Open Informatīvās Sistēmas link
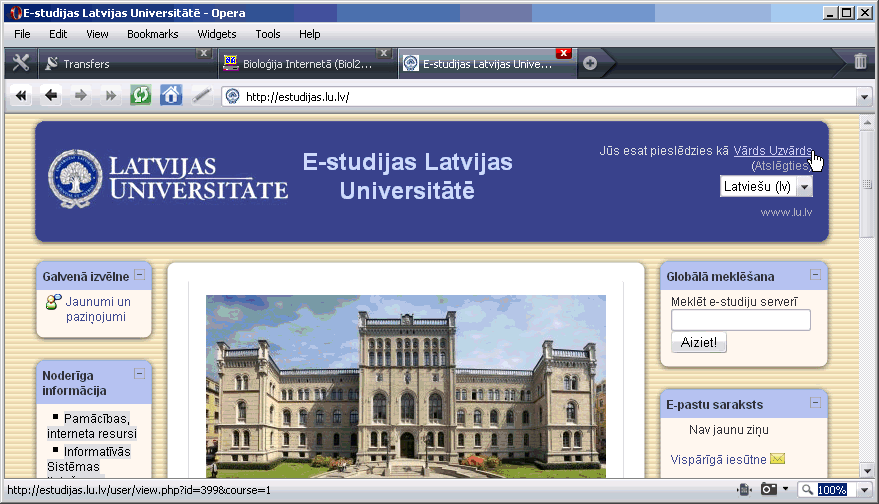 point(89,459)
